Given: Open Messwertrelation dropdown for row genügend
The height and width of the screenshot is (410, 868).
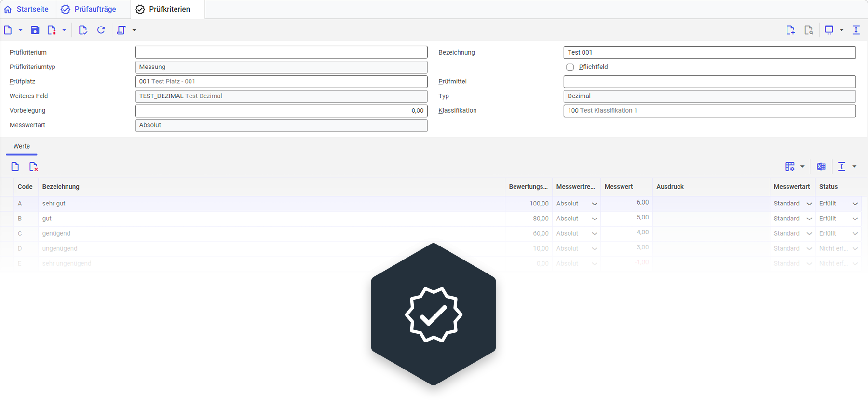Looking at the screenshot, I should pos(594,233).
